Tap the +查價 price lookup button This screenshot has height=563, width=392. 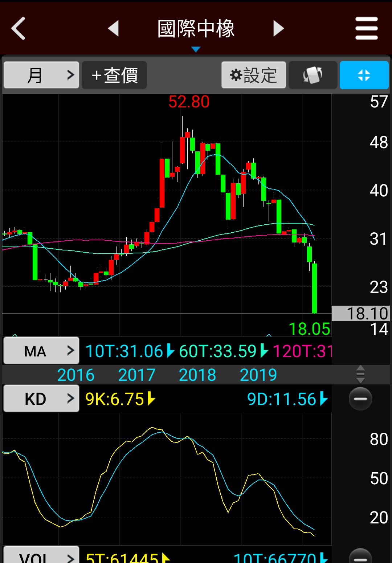pyautogui.click(x=114, y=75)
